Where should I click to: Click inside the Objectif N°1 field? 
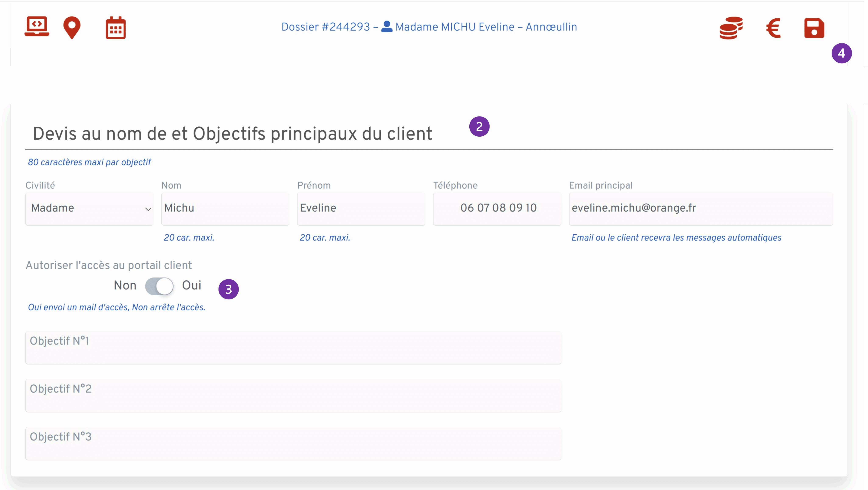[293, 347]
